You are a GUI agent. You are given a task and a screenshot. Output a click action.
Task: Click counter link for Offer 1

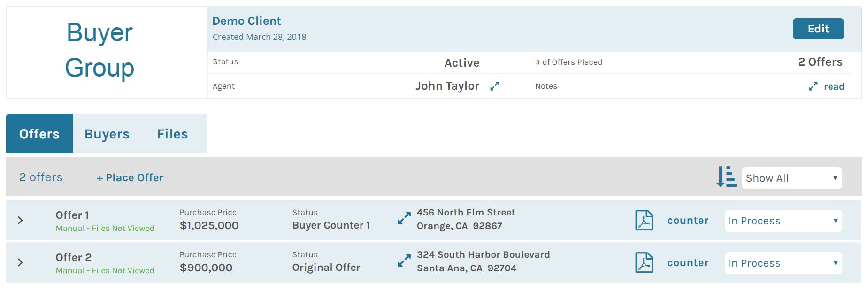[x=688, y=221]
